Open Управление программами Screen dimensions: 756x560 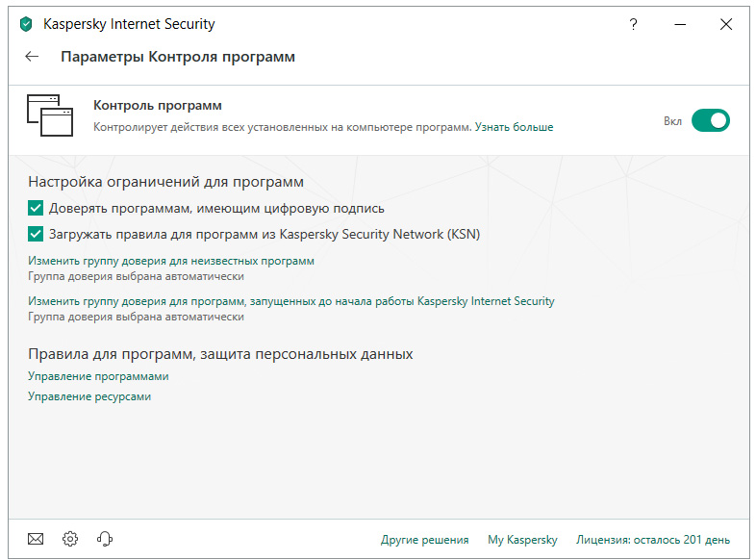coord(98,376)
